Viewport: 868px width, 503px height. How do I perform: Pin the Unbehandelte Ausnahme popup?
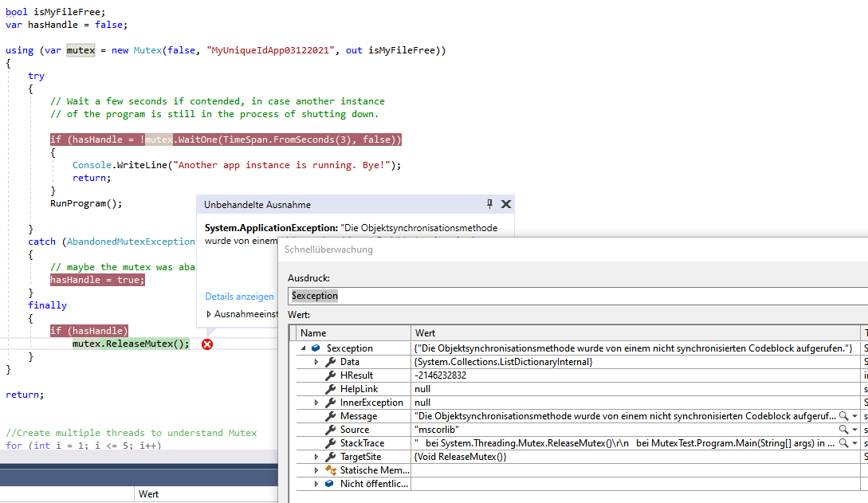[x=489, y=204]
